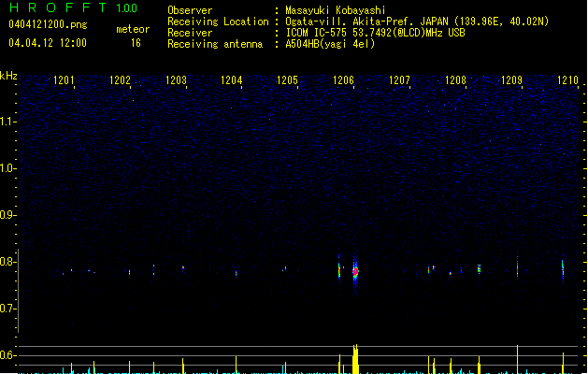Click the A504HB(yagi 4el) antenna value
This screenshot has width=588, height=374.
[330, 44]
